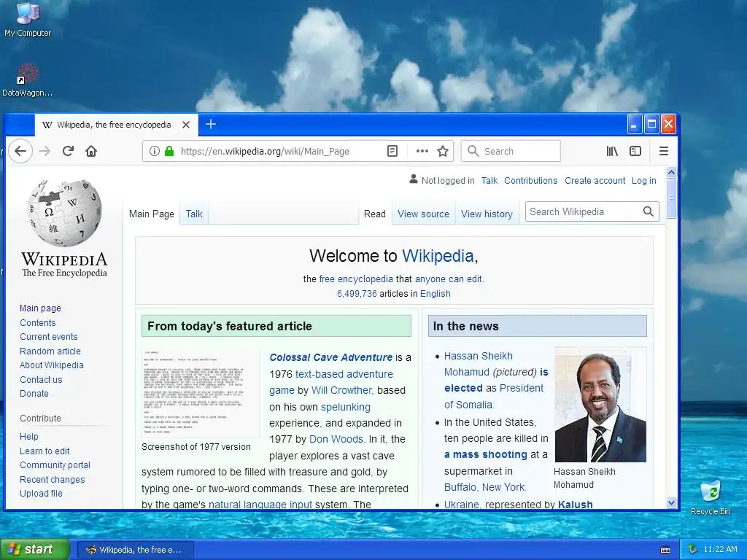Open Colossal Cave Adventure article link
The height and width of the screenshot is (560, 747).
tap(330, 357)
